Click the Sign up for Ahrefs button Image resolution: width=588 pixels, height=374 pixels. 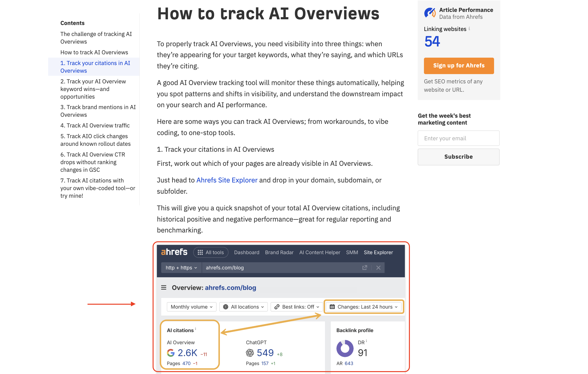[459, 66]
